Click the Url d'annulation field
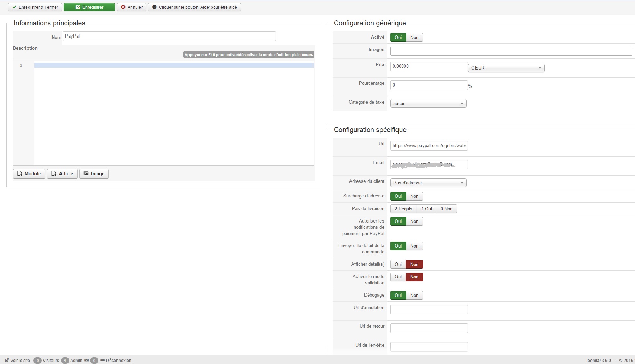 tap(429, 309)
